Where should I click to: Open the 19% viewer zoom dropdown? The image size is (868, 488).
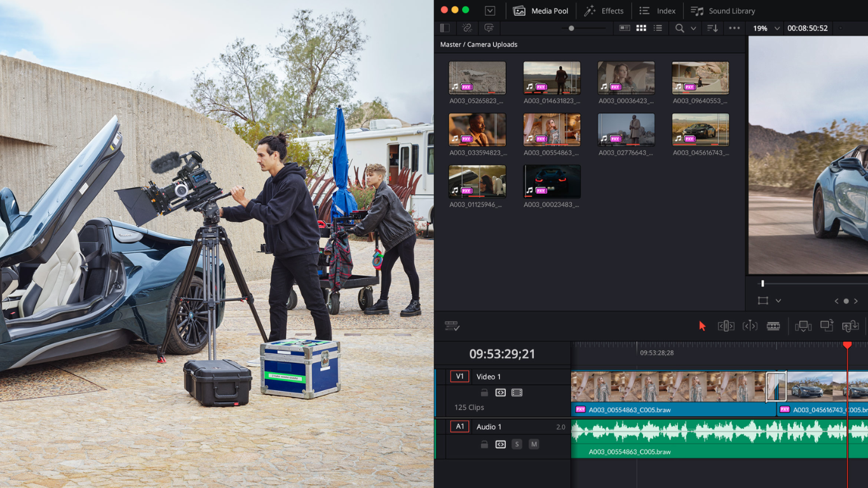[x=766, y=28]
